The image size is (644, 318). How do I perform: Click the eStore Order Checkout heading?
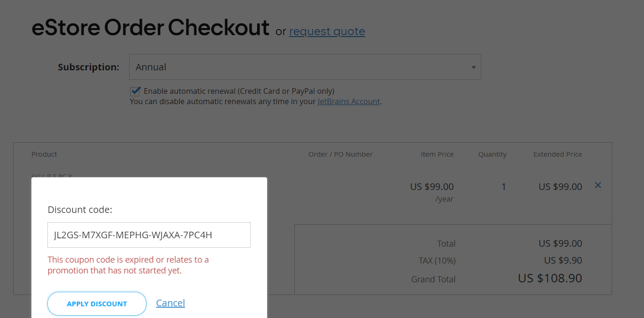151,27
